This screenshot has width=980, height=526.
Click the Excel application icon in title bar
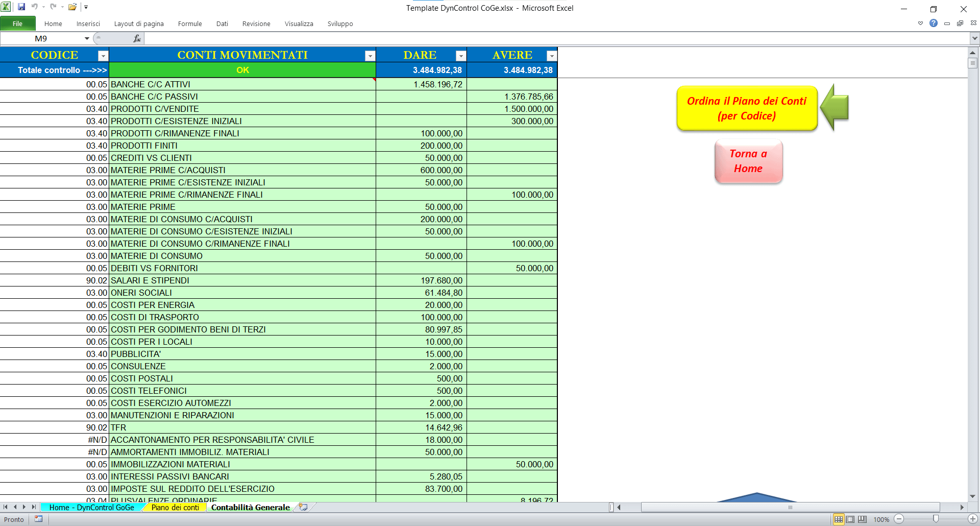pyautogui.click(x=6, y=7)
